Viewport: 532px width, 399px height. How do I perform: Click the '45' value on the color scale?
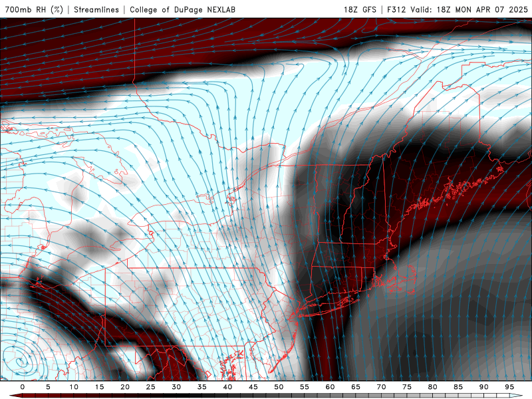click(x=253, y=387)
